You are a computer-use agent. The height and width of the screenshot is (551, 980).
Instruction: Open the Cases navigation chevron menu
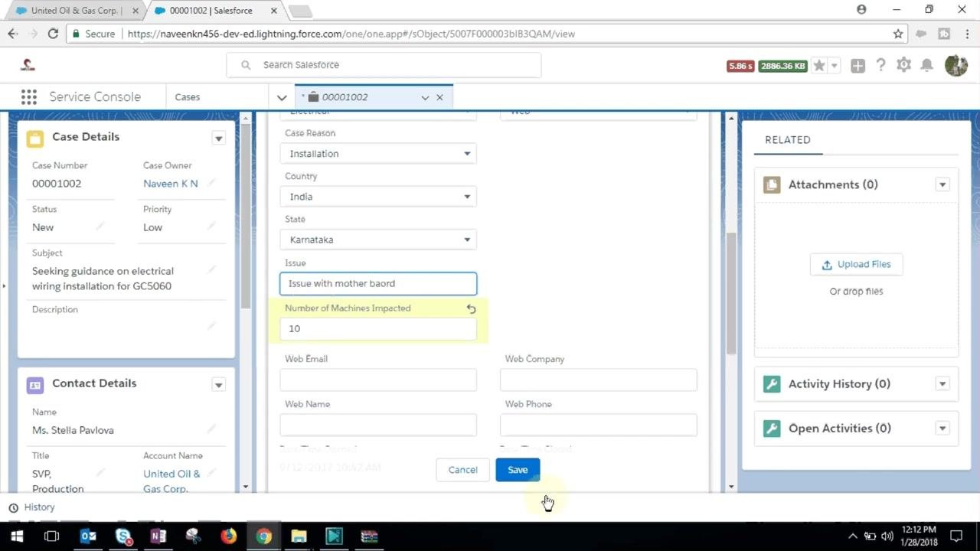click(x=282, y=97)
